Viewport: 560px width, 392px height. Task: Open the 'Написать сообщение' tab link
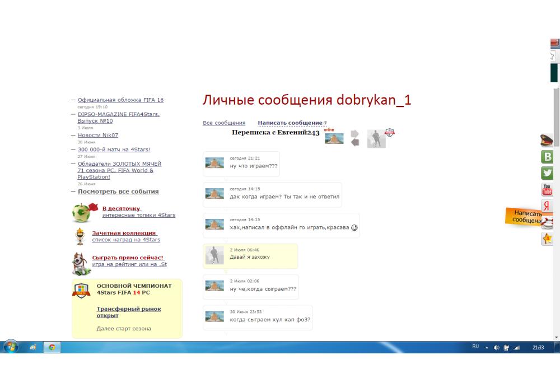point(290,123)
